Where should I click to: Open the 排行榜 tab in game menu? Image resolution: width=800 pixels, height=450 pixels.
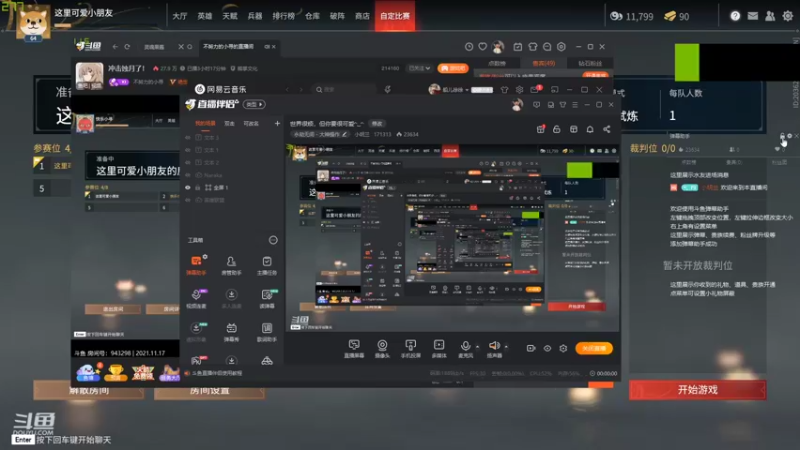click(x=283, y=16)
